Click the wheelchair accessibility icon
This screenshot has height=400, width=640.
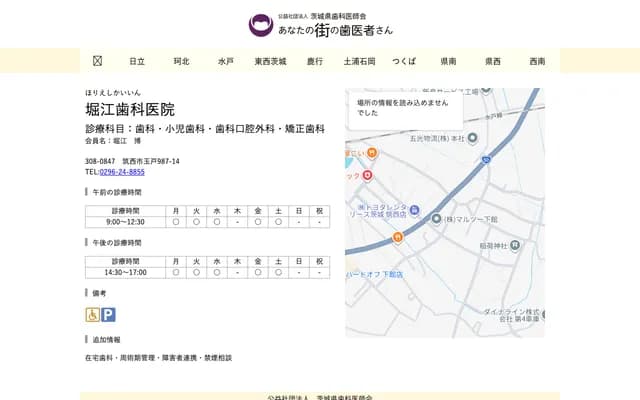point(93,315)
